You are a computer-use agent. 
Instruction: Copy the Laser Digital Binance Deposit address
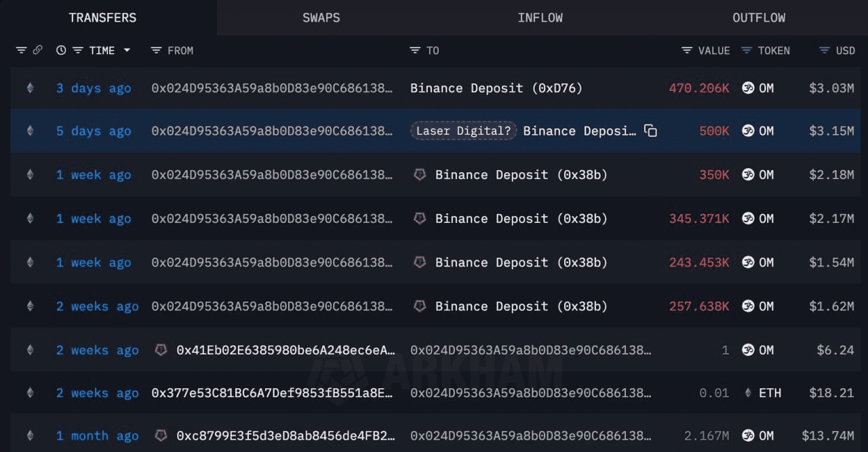pyautogui.click(x=650, y=131)
